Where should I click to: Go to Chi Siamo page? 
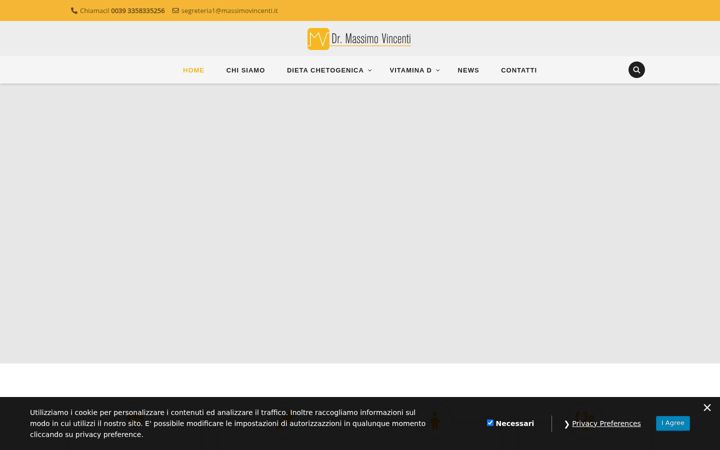pos(245,70)
